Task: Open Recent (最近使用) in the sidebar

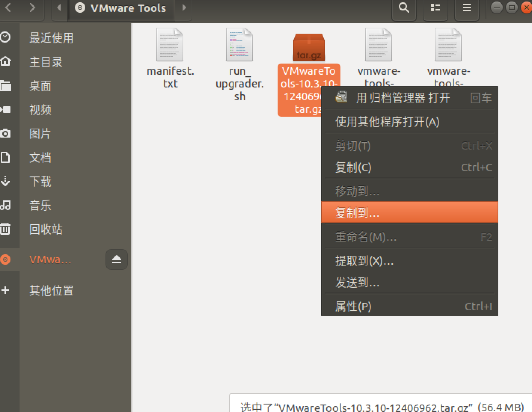Action: (65, 38)
